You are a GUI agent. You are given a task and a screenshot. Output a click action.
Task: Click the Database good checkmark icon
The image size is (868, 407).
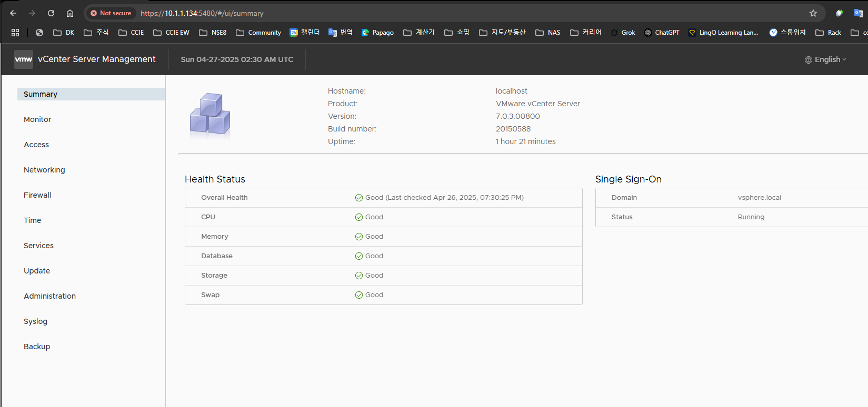(359, 256)
